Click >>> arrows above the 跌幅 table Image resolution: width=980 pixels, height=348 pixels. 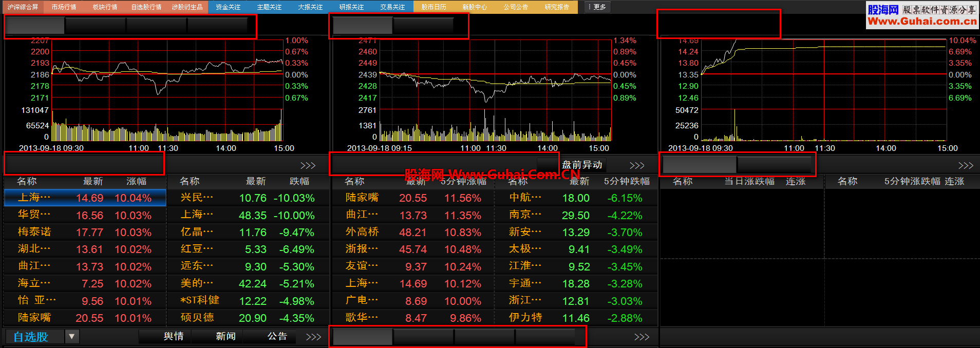pyautogui.click(x=308, y=165)
